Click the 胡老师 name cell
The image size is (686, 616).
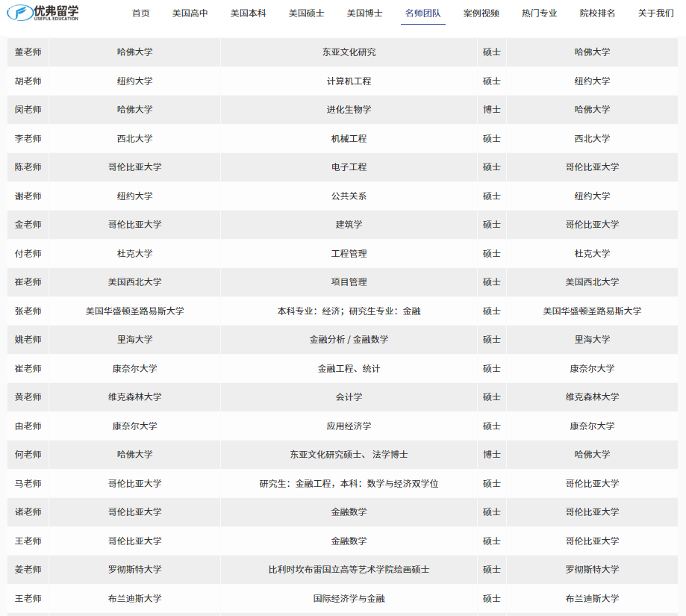coord(28,81)
